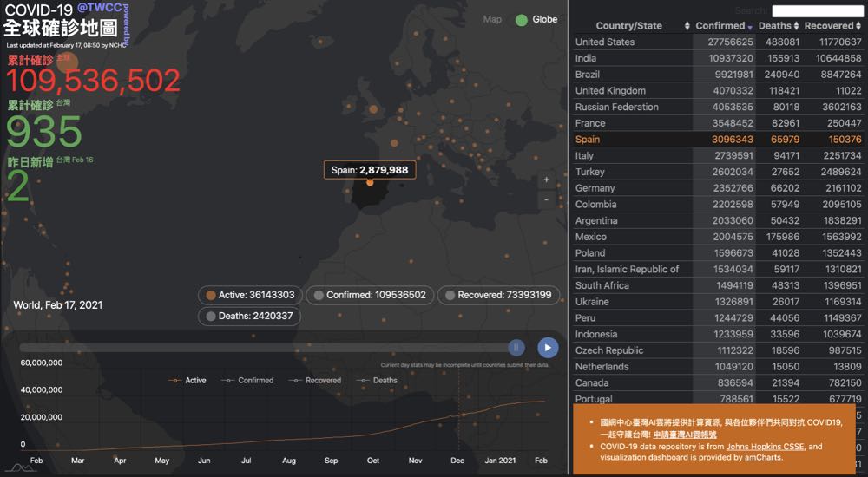Click the timeline slider pause handle
This screenshot has height=477, width=868.
pos(516,347)
